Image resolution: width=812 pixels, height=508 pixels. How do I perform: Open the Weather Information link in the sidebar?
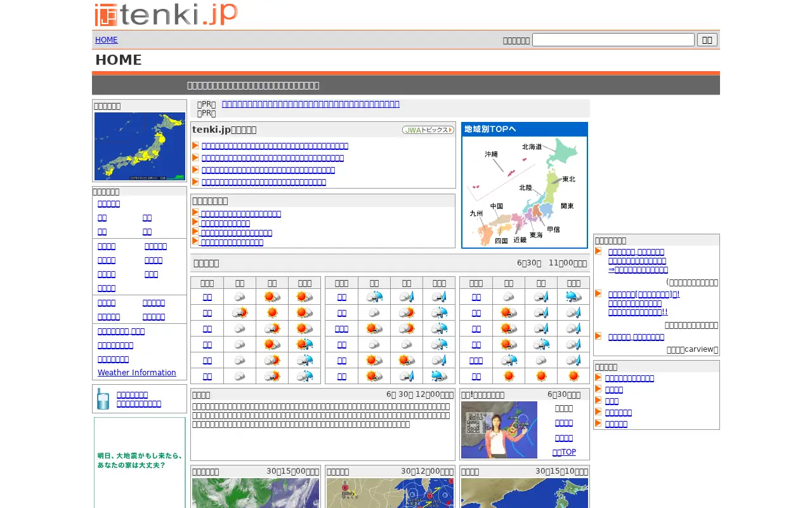pos(137,373)
